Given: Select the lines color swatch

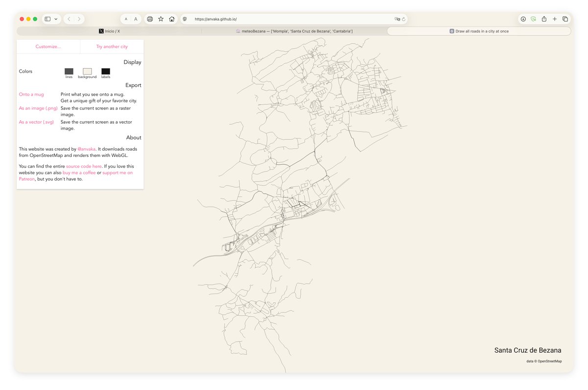Looking at the screenshot, I should [x=69, y=71].
